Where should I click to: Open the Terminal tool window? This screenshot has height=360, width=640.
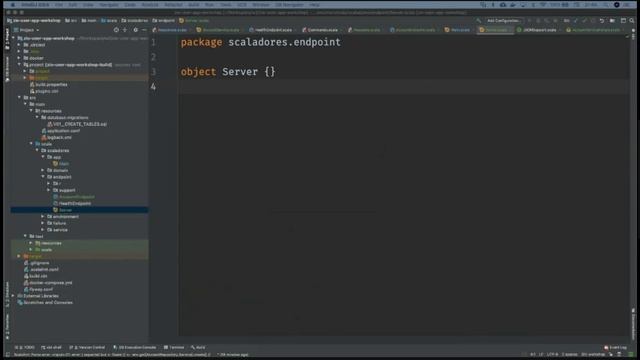[174, 347]
